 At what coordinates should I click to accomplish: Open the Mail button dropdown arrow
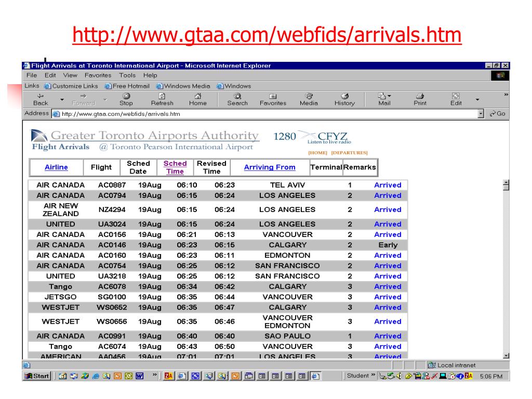click(x=389, y=96)
